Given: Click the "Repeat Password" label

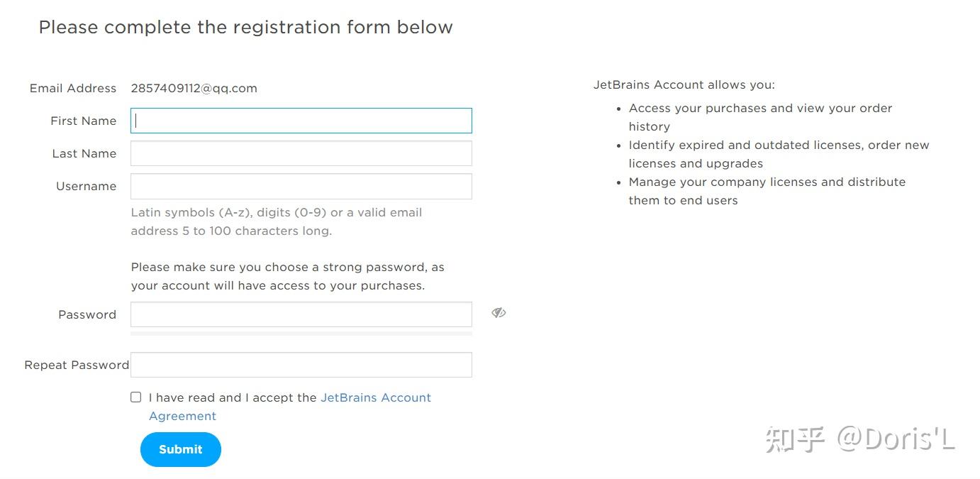Looking at the screenshot, I should pyautogui.click(x=77, y=365).
